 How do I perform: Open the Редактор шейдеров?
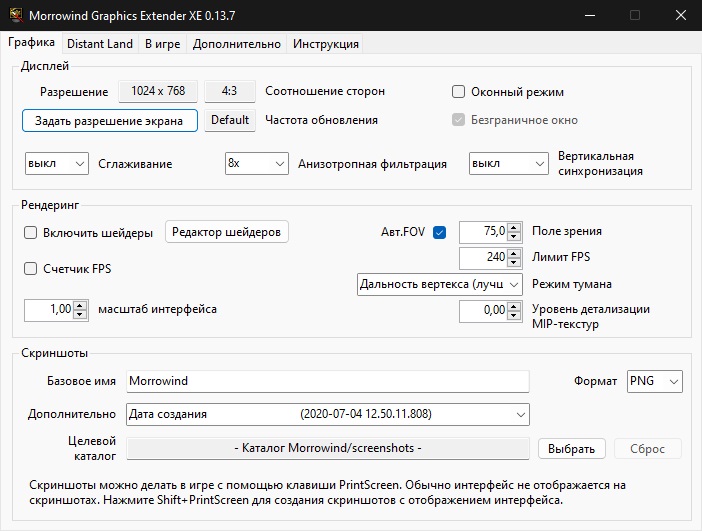[x=226, y=232]
